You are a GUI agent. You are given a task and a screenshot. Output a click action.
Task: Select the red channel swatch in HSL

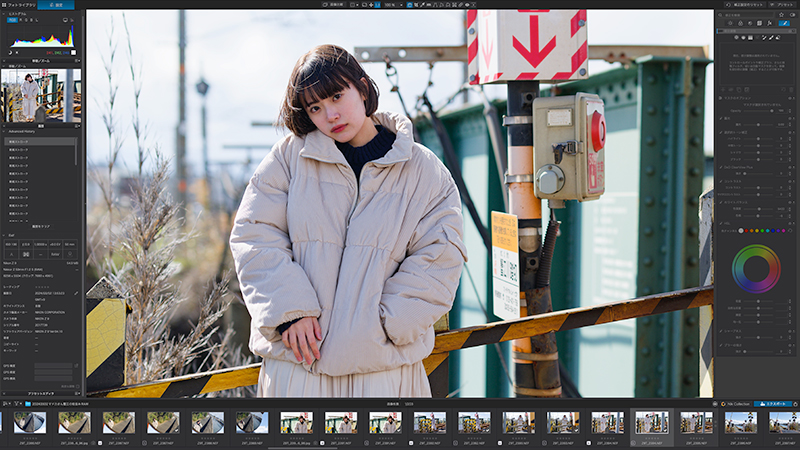click(746, 231)
